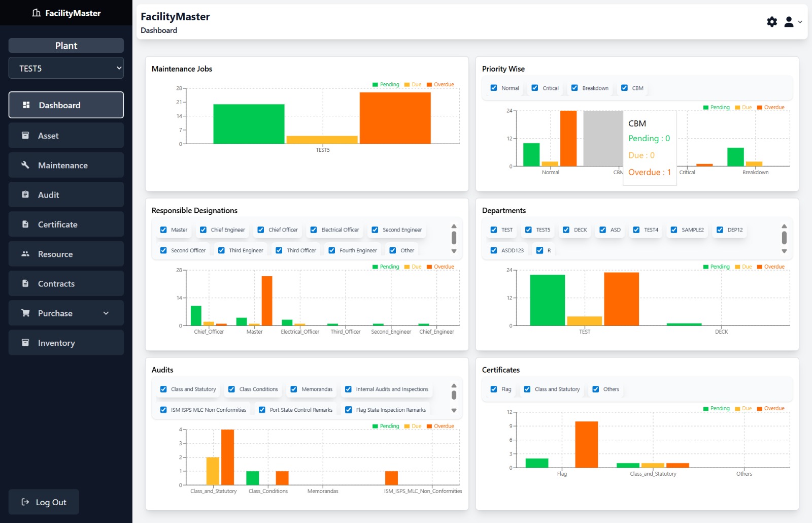The image size is (812, 523).
Task: Click the people icon beside Resource
Action: [25, 254]
